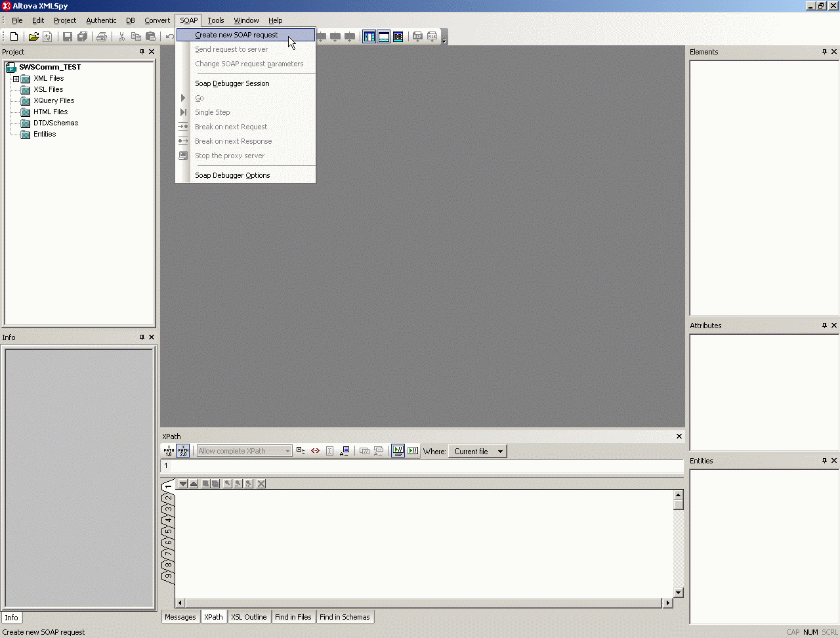Screen dimensions: 840x638
Task: Click the text cursor XPath toolbar icon
Action: pyautogui.click(x=330, y=451)
